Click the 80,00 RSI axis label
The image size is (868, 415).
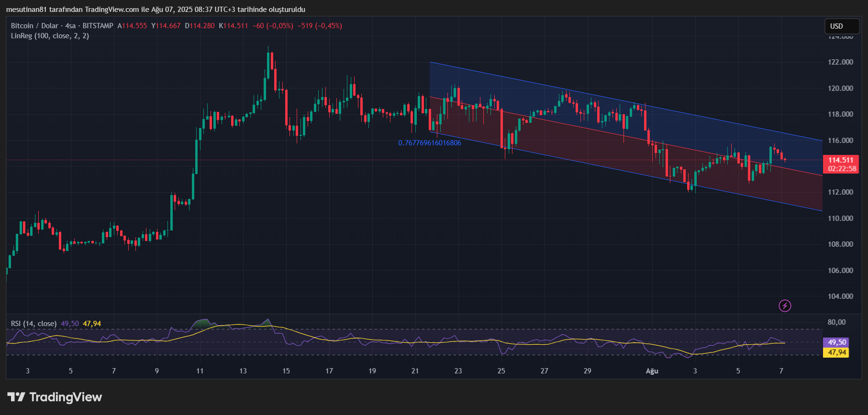click(x=836, y=322)
